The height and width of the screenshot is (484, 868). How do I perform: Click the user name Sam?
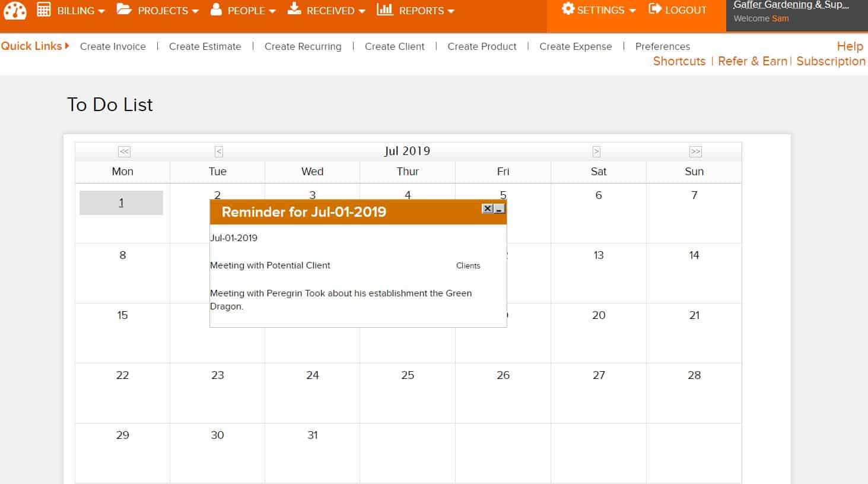(x=780, y=18)
